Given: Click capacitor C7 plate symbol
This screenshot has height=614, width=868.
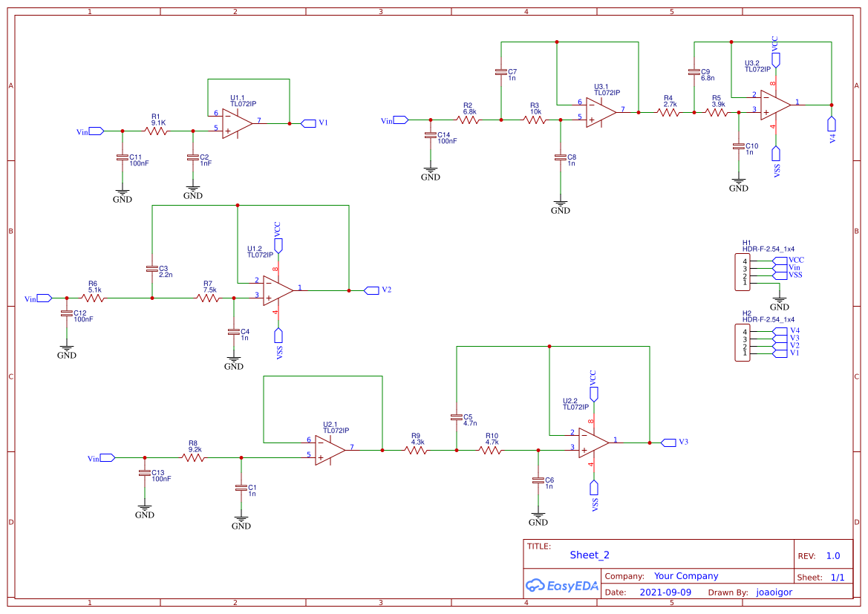Looking at the screenshot, I should pyautogui.click(x=501, y=72).
